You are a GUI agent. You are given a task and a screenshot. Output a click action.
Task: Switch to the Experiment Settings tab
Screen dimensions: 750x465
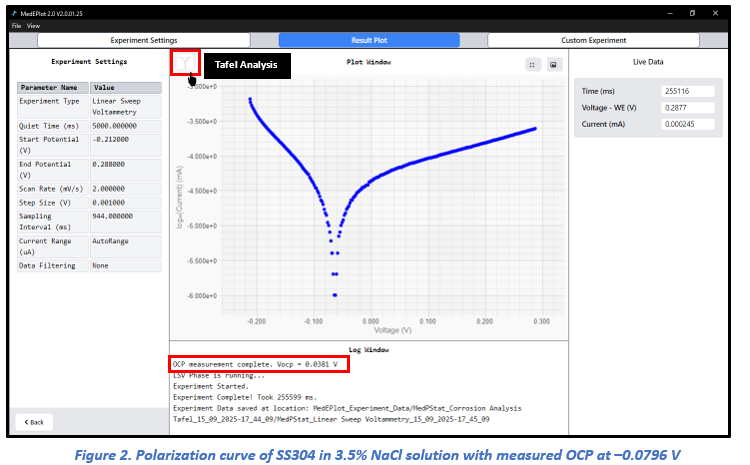point(142,40)
